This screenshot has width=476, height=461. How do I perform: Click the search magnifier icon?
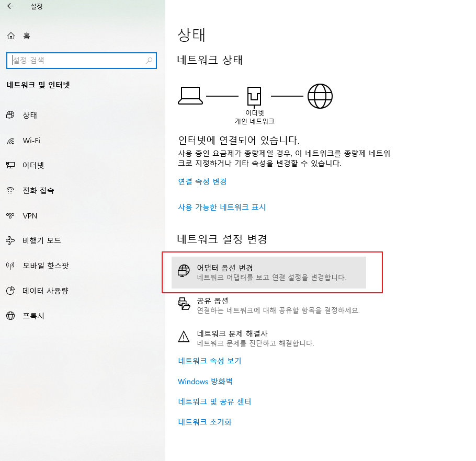[149, 60]
